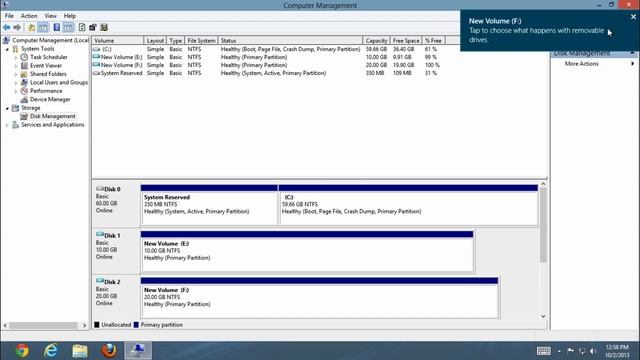The width and height of the screenshot is (640, 360).
Task: Click the Back arrow toolbar icon
Action: pyautogui.click(x=7, y=28)
